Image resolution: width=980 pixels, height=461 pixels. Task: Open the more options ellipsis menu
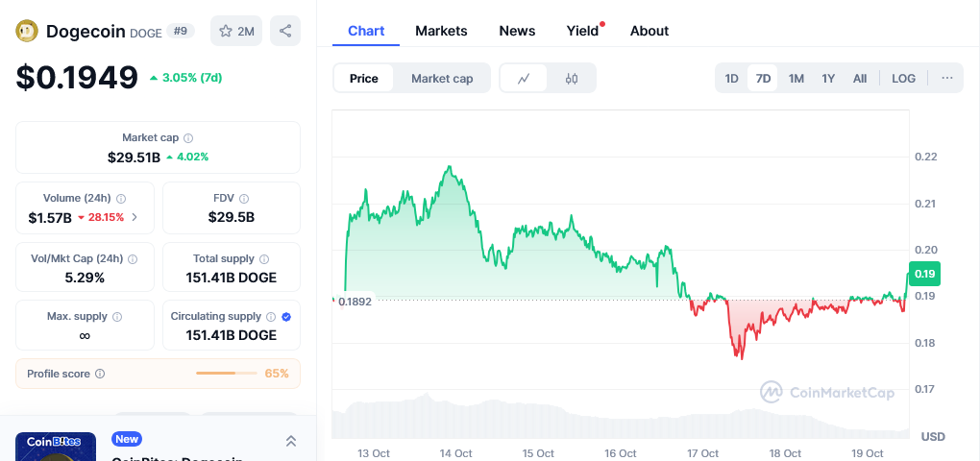[x=946, y=79]
